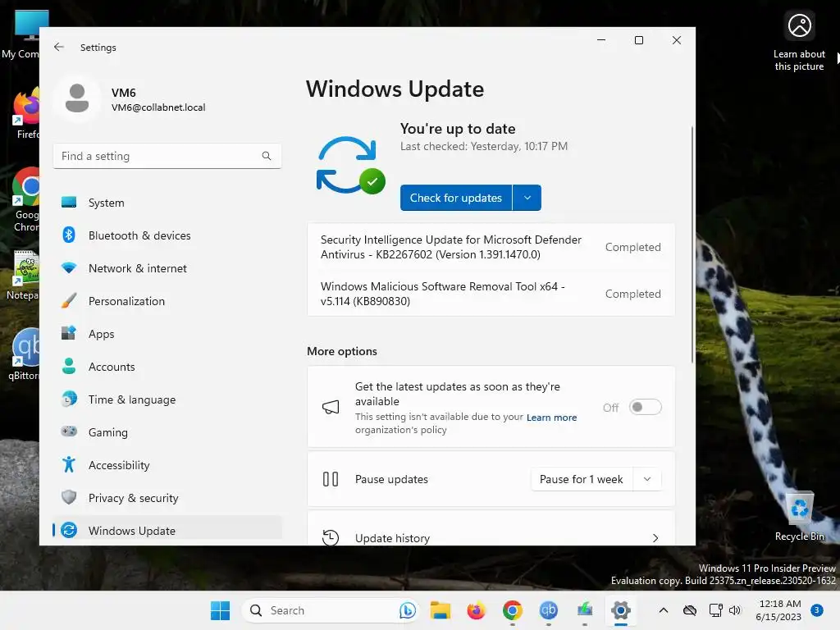840x630 pixels.
Task: Click the Accessibility label in sidebar
Action: [x=119, y=465]
